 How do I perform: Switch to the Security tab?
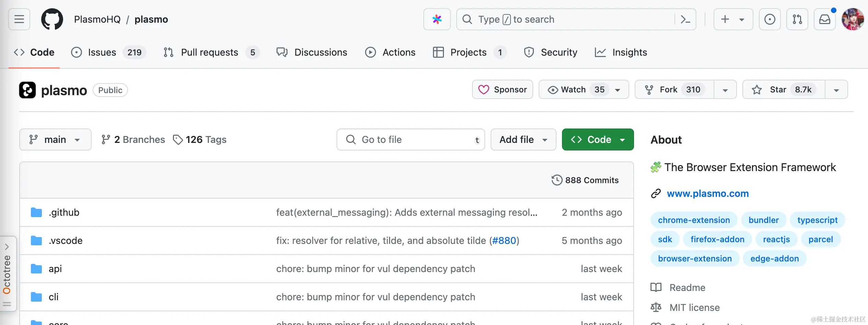pyautogui.click(x=551, y=52)
